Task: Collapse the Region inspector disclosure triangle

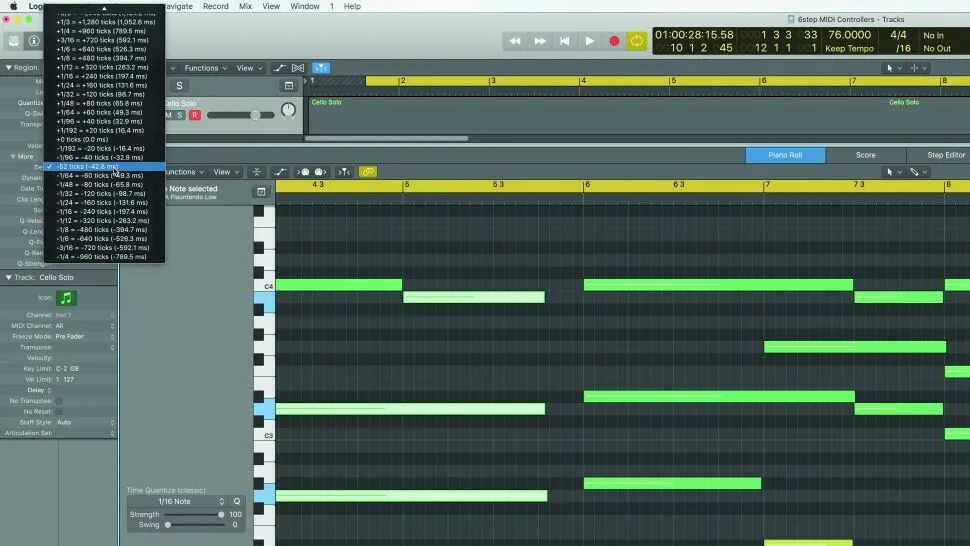Action: [x=9, y=67]
